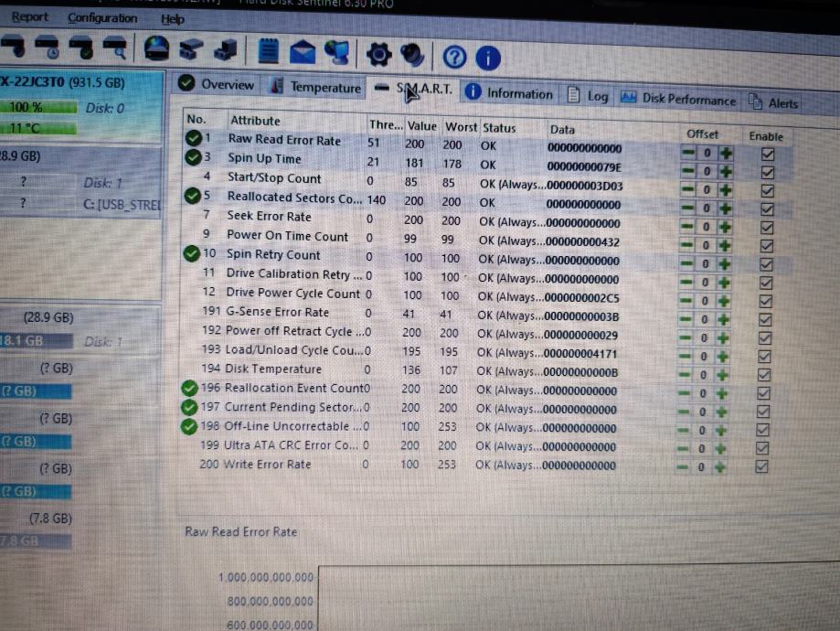The width and height of the screenshot is (840, 631).
Task: Open the Report menu
Action: [x=30, y=17]
